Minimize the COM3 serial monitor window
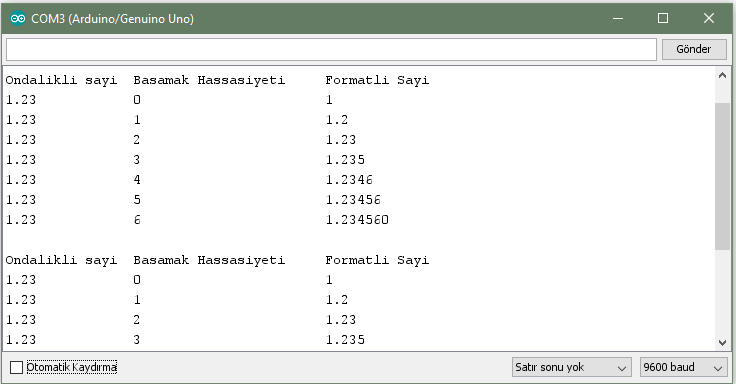The height and width of the screenshot is (384, 736). click(x=618, y=18)
